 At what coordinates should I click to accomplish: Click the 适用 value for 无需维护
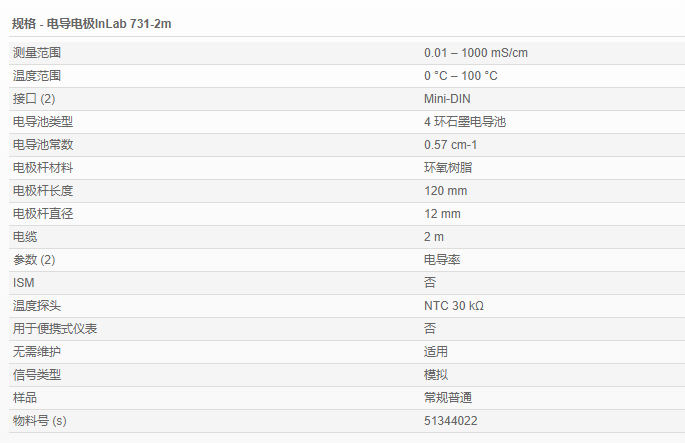[436, 351]
